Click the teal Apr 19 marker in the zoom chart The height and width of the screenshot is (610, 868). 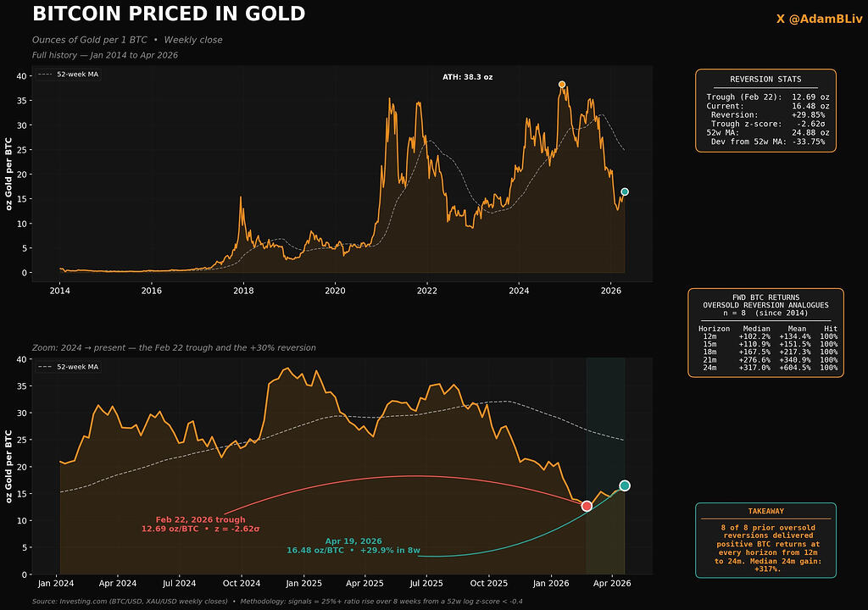click(625, 485)
